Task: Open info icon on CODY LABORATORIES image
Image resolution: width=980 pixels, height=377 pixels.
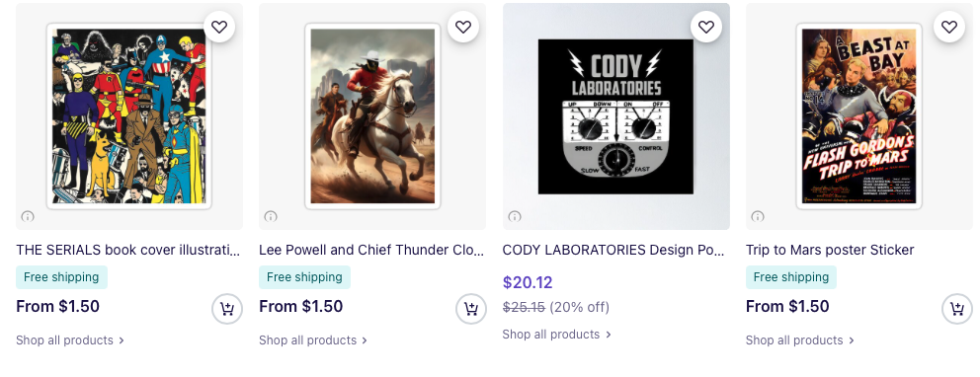Action: click(x=515, y=216)
